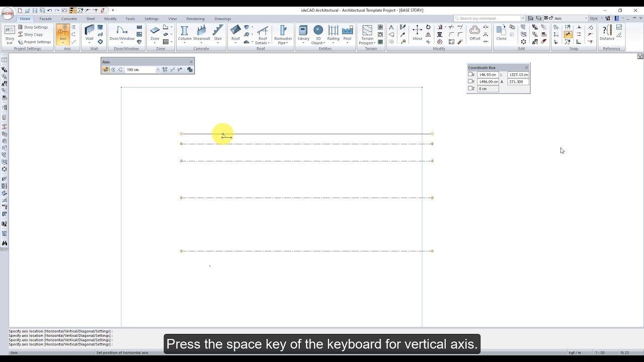
Task: Open the Steel ribbon tab
Action: 91,19
